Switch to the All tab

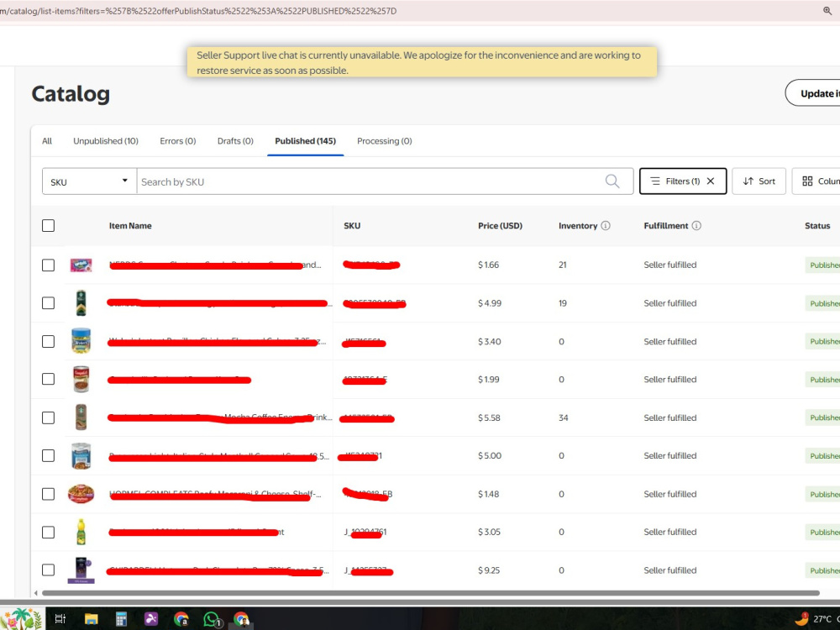(47, 141)
